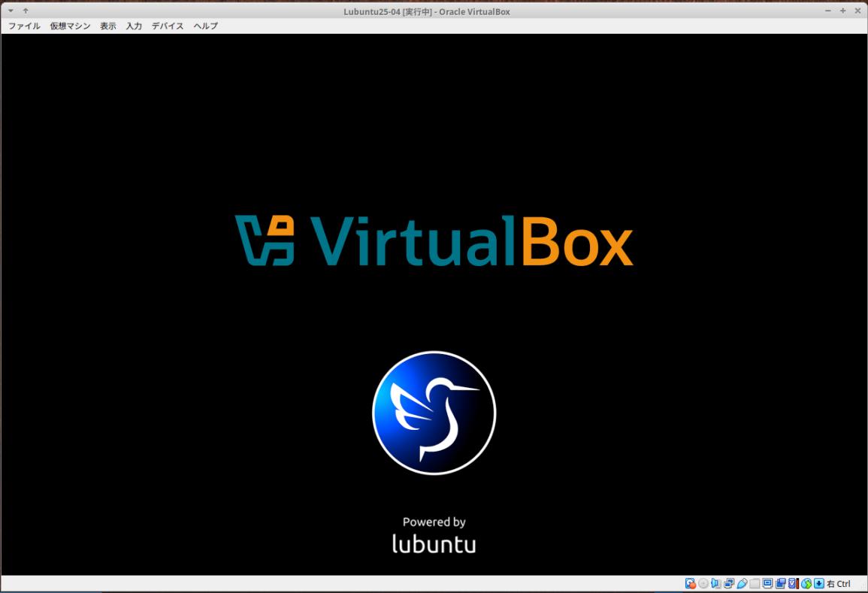
Task: Minimize the Lubuntu25-04 VirtualBox window
Action: [828, 11]
